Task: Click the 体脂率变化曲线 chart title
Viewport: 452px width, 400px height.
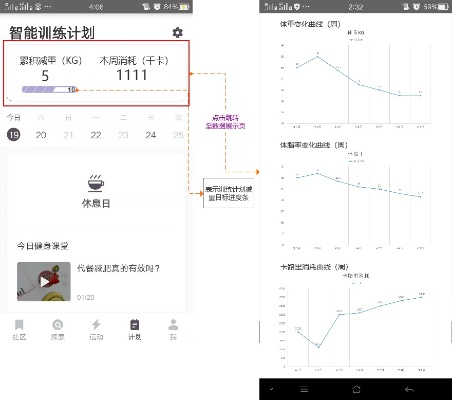Action: click(x=313, y=145)
